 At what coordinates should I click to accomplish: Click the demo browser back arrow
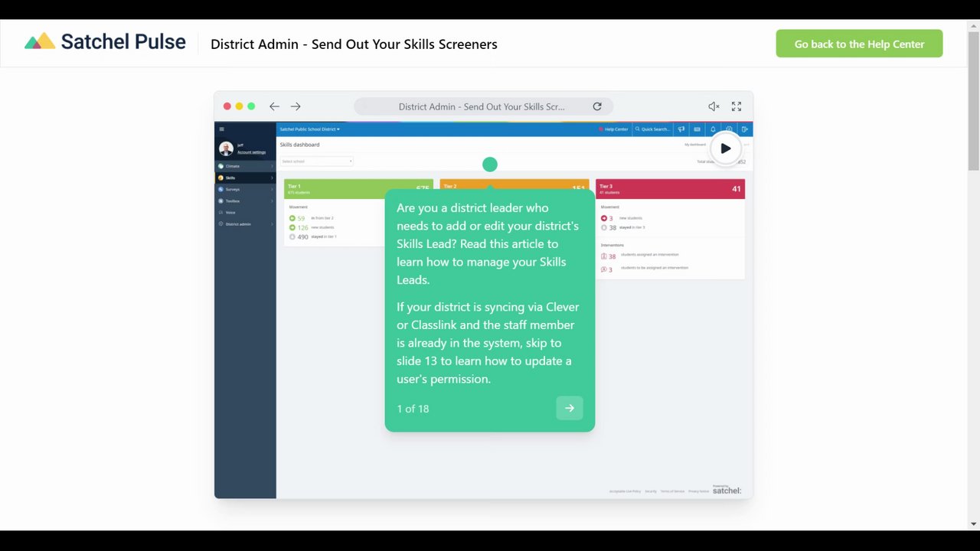point(274,106)
